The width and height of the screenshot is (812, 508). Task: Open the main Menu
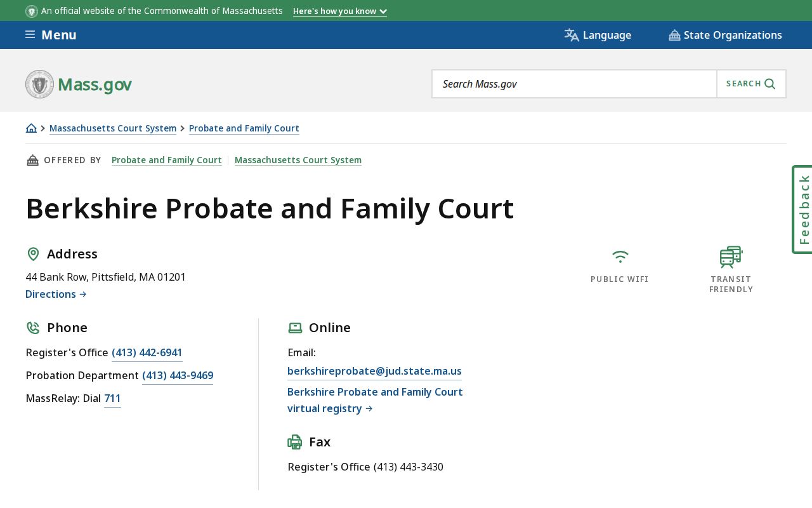(x=51, y=35)
